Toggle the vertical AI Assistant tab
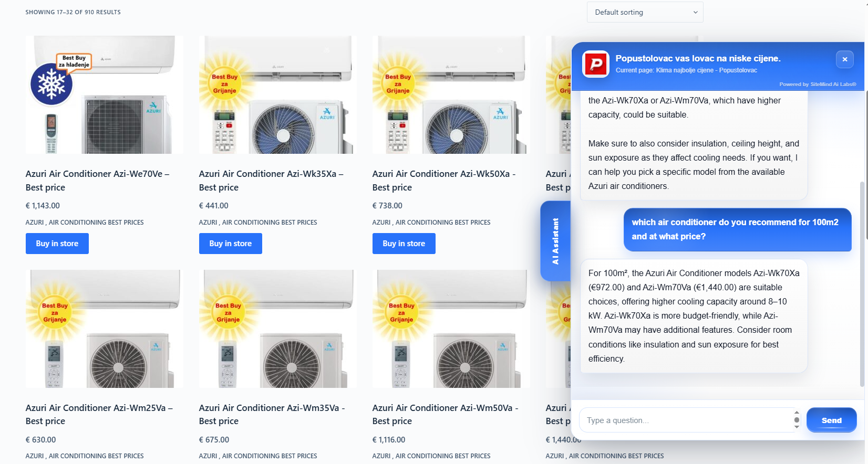This screenshot has height=464, width=868. 555,241
